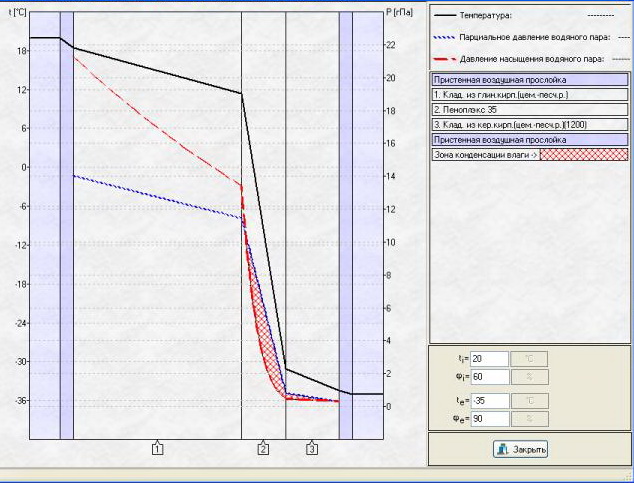The image size is (634, 483).
Task: Click the P [гПа] axis label
Action: pos(399,13)
